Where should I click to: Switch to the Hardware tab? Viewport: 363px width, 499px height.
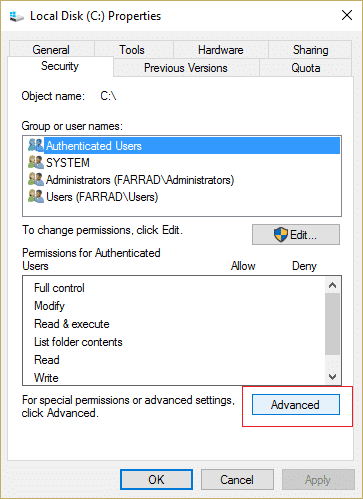tap(221, 50)
